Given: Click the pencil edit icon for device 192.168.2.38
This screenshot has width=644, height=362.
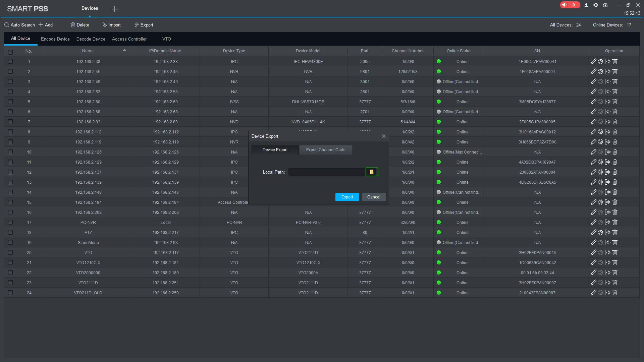Looking at the screenshot, I should (593, 61).
